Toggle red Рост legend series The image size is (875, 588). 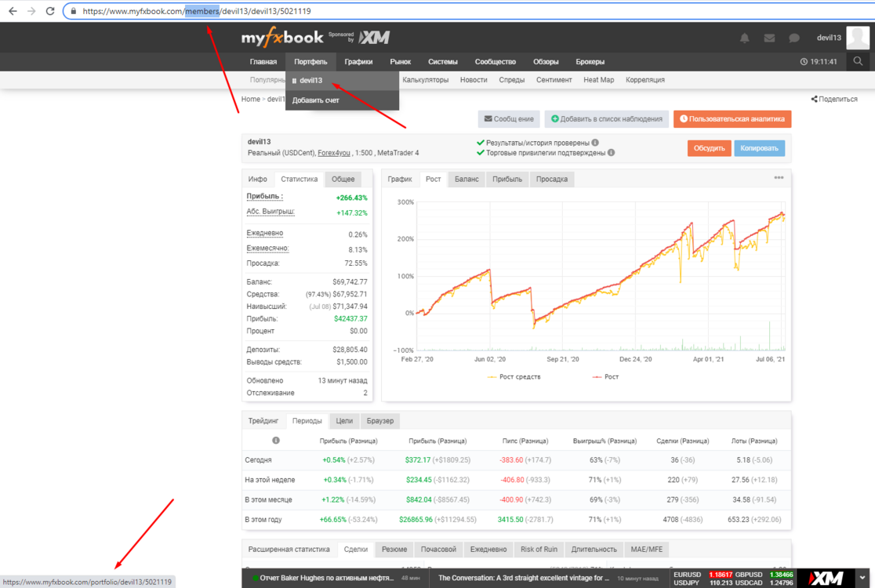coord(605,377)
